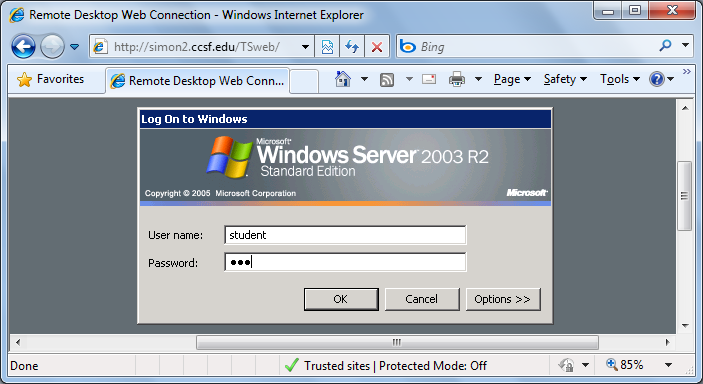Click the horizontal scrollbar left arrow
The image size is (703, 384).
(18, 342)
